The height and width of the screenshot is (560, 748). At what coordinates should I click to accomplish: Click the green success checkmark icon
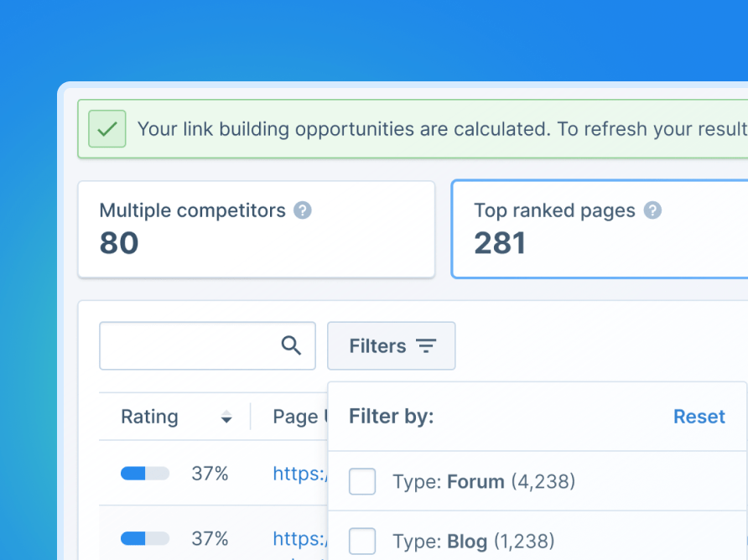(x=107, y=128)
